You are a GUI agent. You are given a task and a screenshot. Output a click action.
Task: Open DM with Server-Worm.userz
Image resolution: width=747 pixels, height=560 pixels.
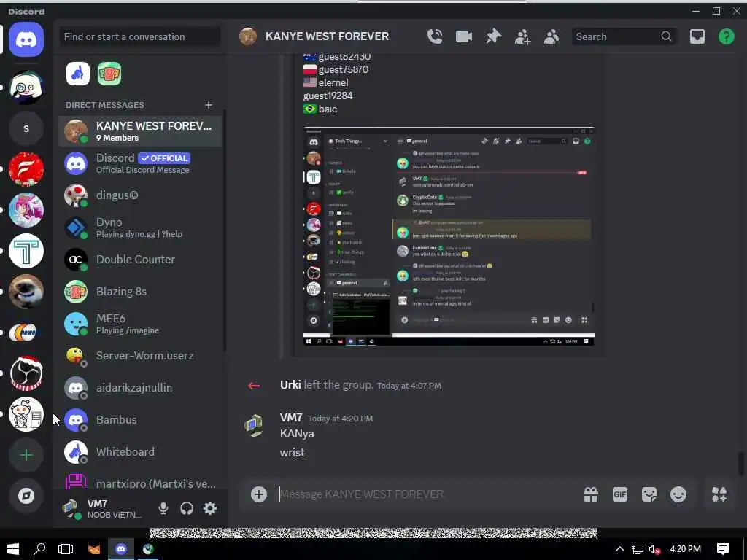(x=141, y=356)
